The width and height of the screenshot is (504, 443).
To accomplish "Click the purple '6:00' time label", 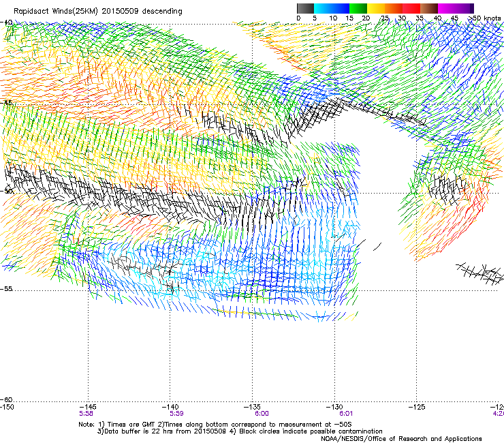I will pos(262,414).
